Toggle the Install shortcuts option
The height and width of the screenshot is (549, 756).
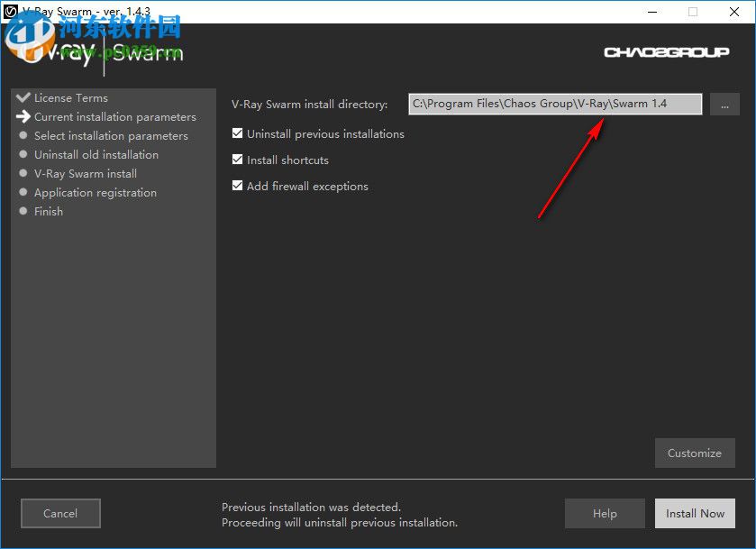[237, 160]
